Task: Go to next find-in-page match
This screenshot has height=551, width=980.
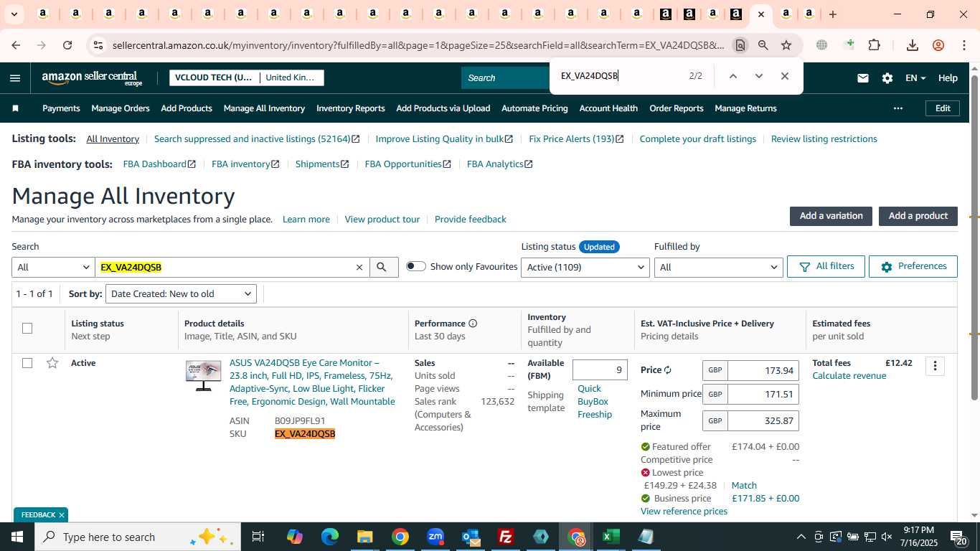Action: click(x=758, y=76)
